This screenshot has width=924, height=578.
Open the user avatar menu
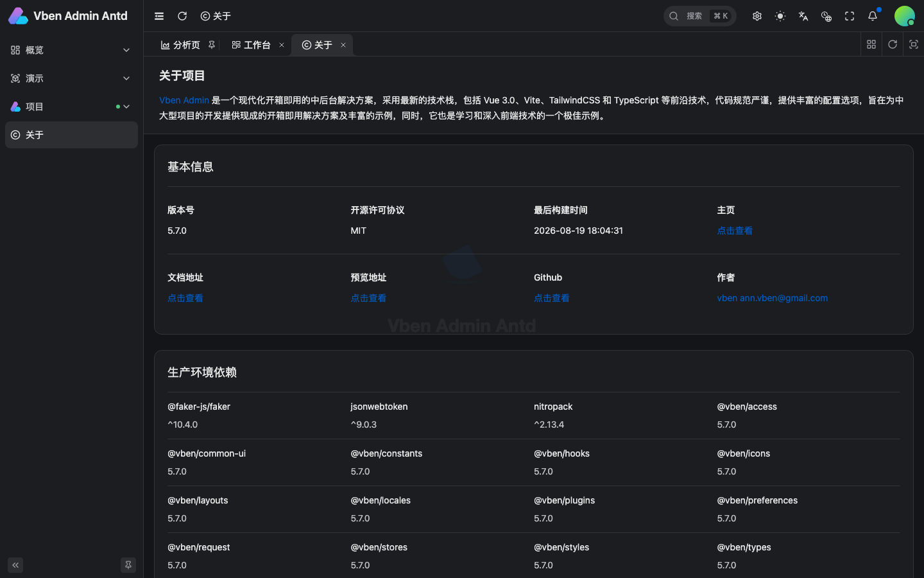click(905, 16)
